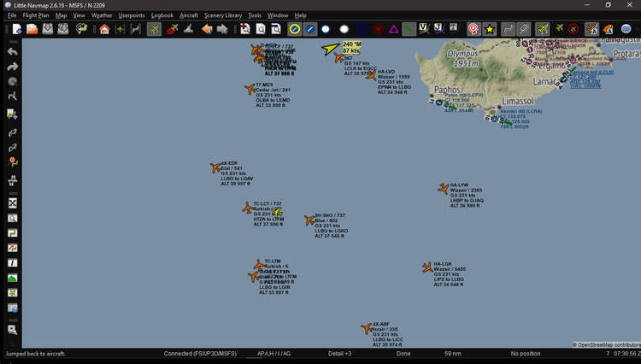The height and width of the screenshot is (364, 641).
Task: Open the Logbook menu
Action: 162,15
